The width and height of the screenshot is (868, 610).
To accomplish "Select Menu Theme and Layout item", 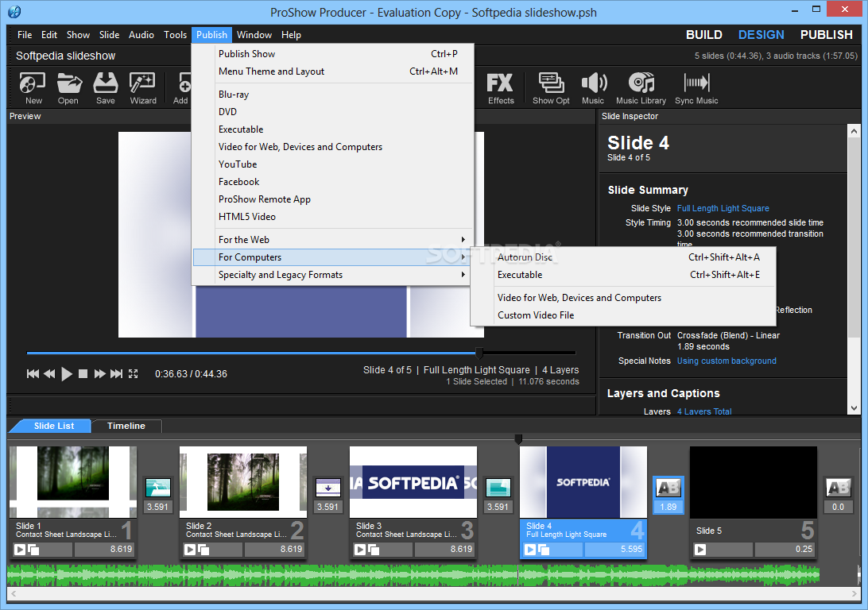I will [333, 71].
